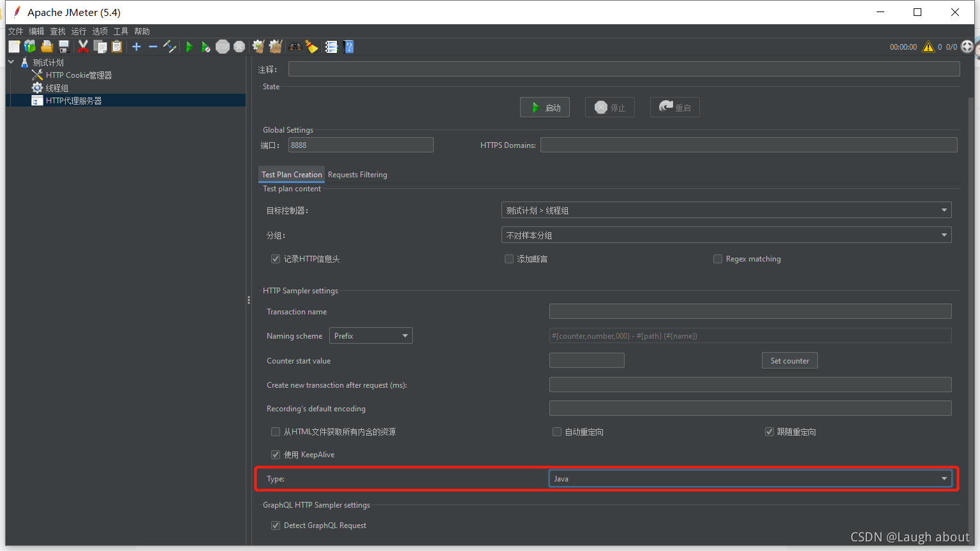Screen dimensions: 980x551
Task: Open the 目标控制器 dropdown
Action: coord(726,210)
